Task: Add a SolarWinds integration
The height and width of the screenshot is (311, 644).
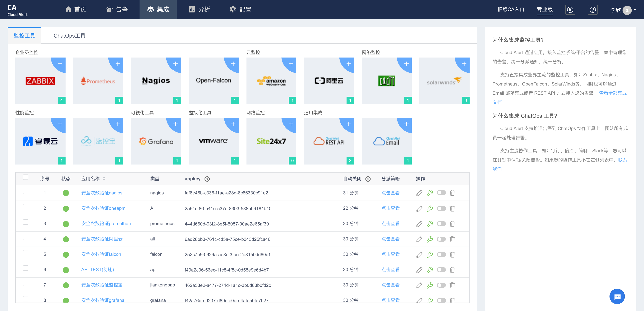Action: pos(464,64)
